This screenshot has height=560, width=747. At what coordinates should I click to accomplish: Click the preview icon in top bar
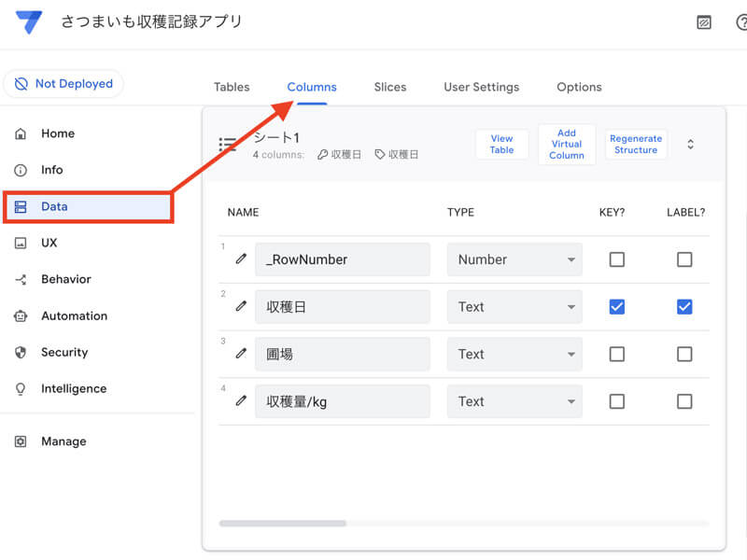point(704,22)
